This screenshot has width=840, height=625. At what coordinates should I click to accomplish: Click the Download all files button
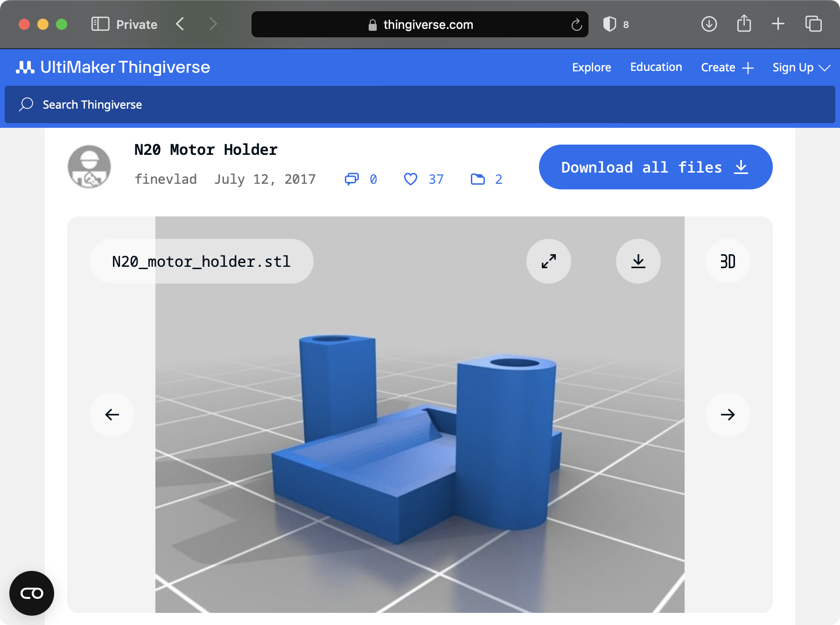[655, 167]
